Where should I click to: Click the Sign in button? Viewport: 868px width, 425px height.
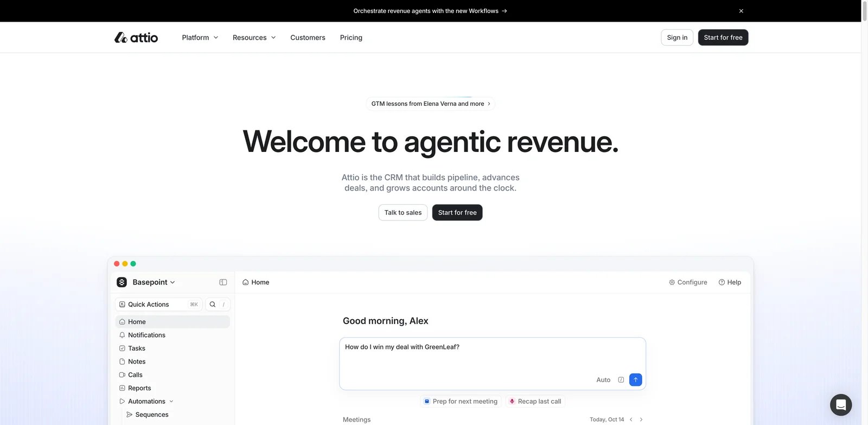677,37
